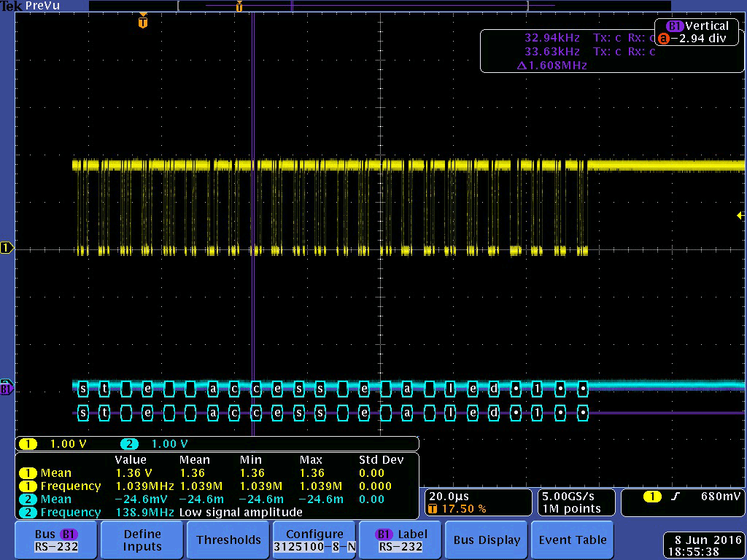The height and width of the screenshot is (560, 747).
Task: Select the channel 1 ground reference marker
Action: (7, 248)
